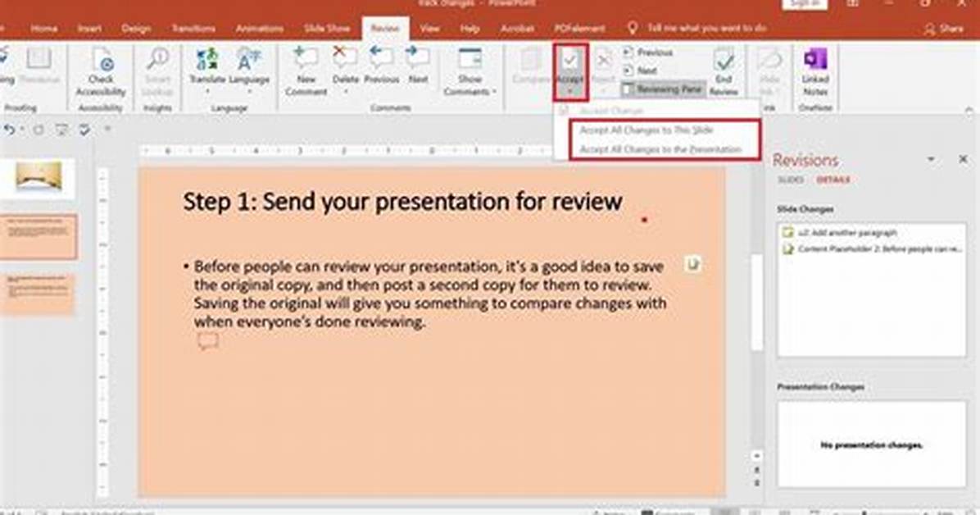Viewport: 980px width, 515px height.
Task: Run Check Accessibility
Action: 101,73
